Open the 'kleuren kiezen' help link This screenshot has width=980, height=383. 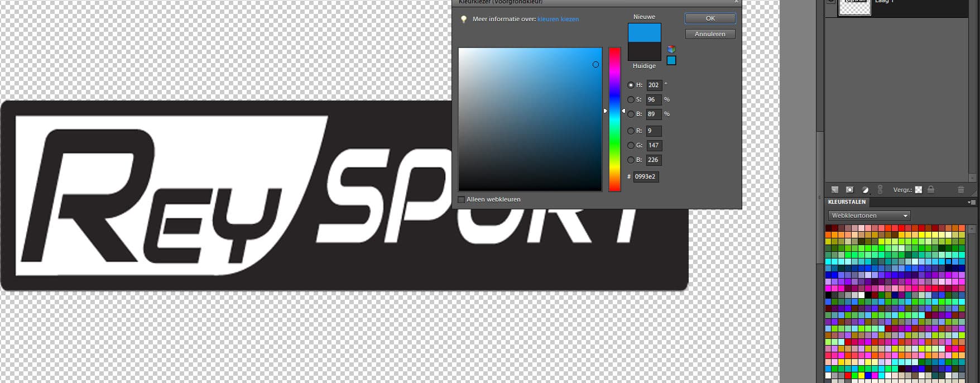pos(558,19)
